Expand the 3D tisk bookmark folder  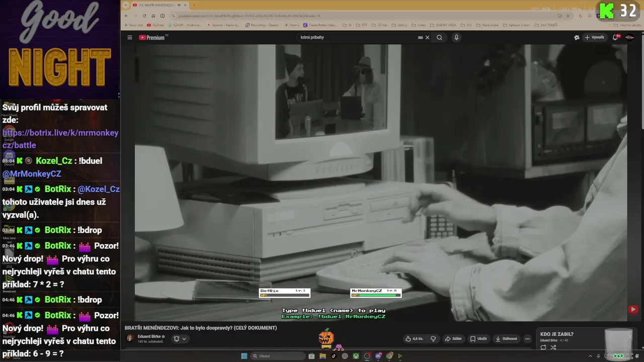[380, 25]
